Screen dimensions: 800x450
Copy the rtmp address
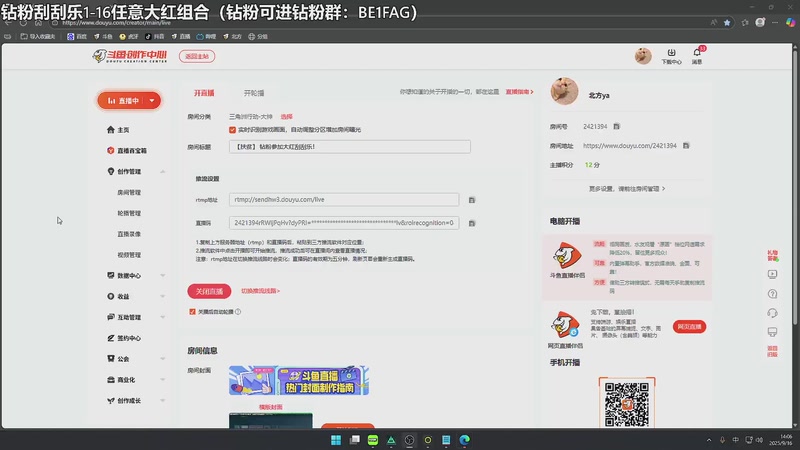click(x=472, y=200)
